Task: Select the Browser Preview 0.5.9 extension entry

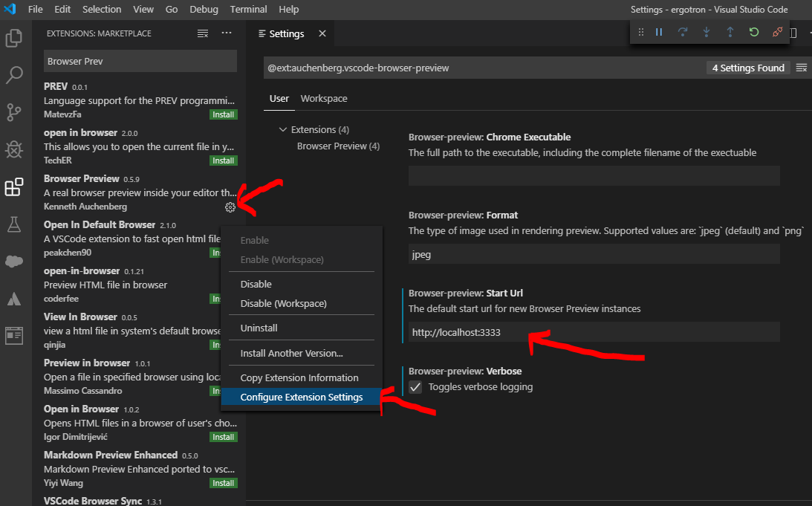Action: point(139,192)
